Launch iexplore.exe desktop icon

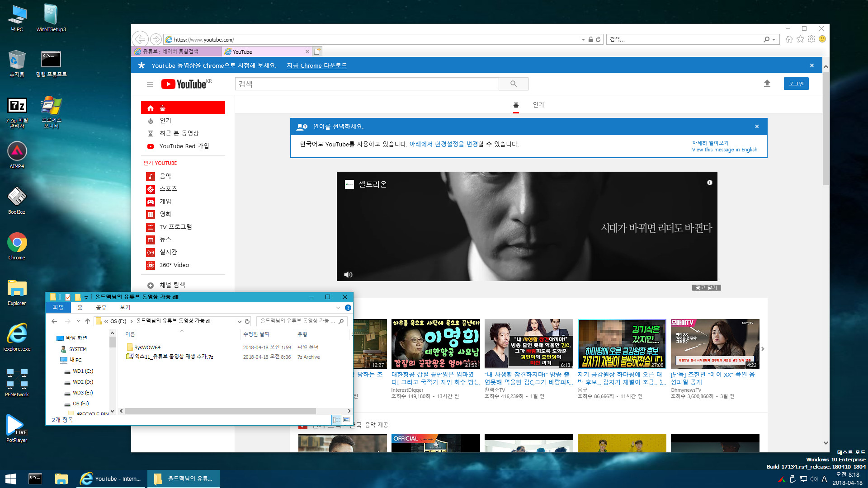tap(17, 338)
